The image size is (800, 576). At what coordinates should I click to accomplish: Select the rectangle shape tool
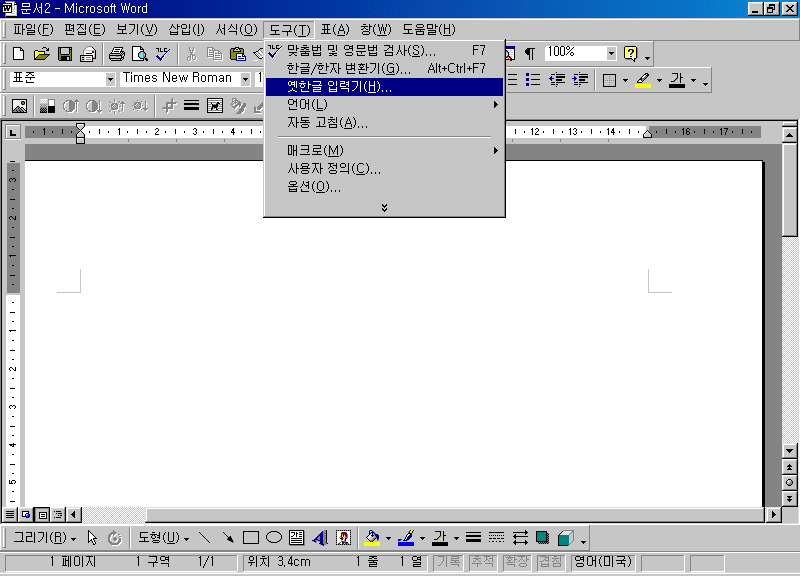pyautogui.click(x=251, y=538)
